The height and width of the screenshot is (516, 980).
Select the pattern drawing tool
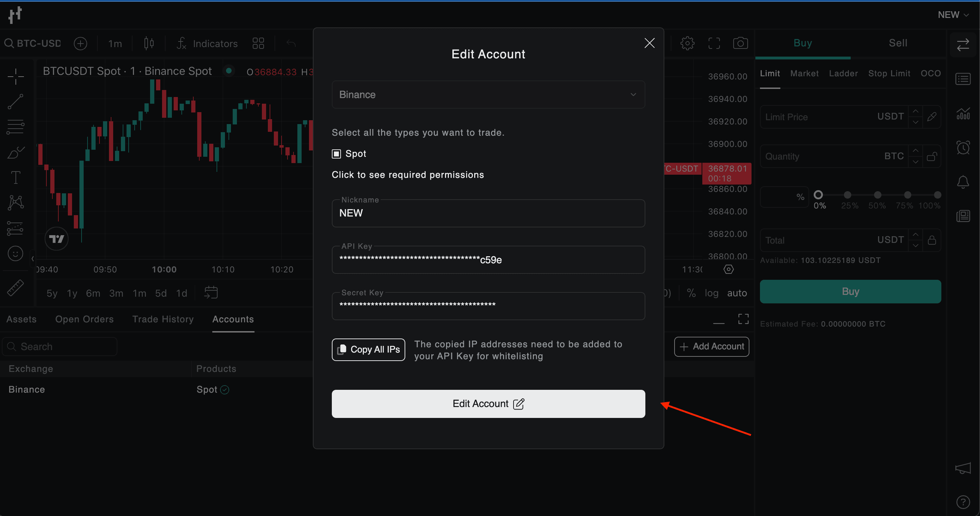click(x=15, y=202)
